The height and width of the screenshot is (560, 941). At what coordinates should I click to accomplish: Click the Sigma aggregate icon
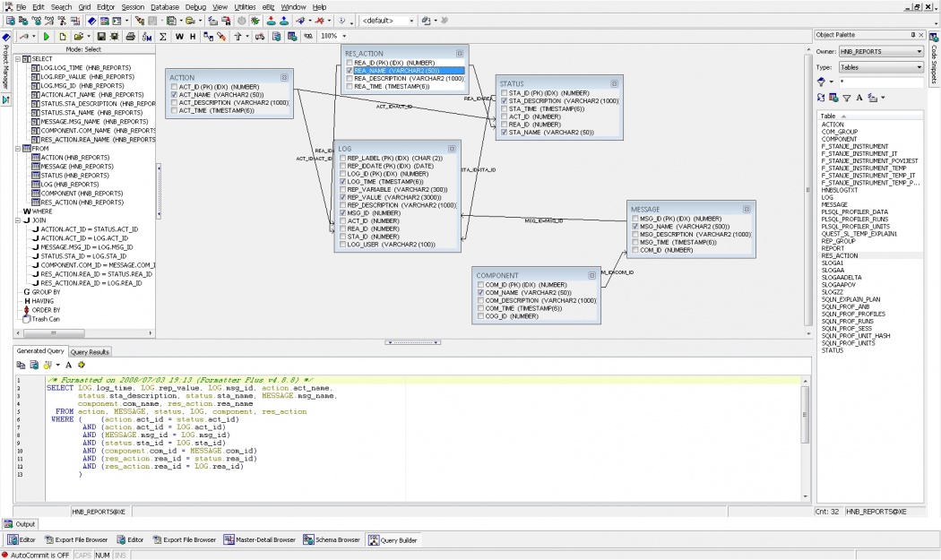point(162,37)
